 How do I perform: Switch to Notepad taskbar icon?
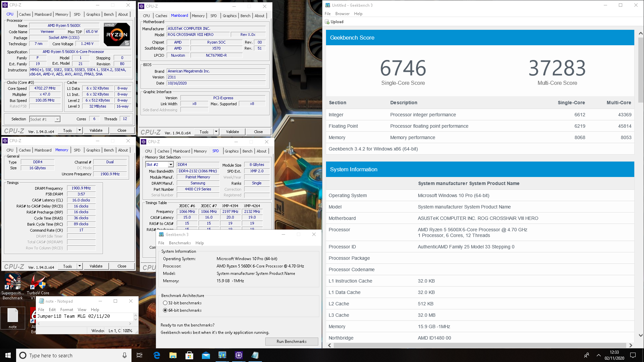pos(255,355)
